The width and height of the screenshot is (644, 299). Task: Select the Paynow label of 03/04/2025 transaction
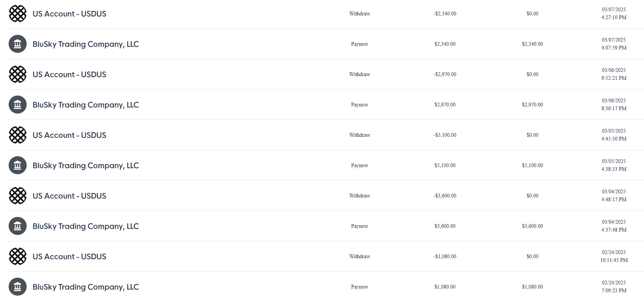click(x=360, y=226)
